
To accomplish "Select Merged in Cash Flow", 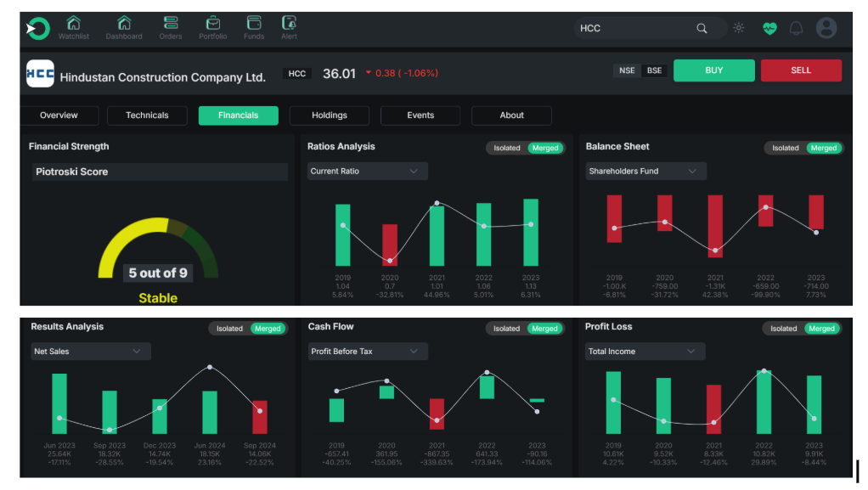I will coord(544,329).
